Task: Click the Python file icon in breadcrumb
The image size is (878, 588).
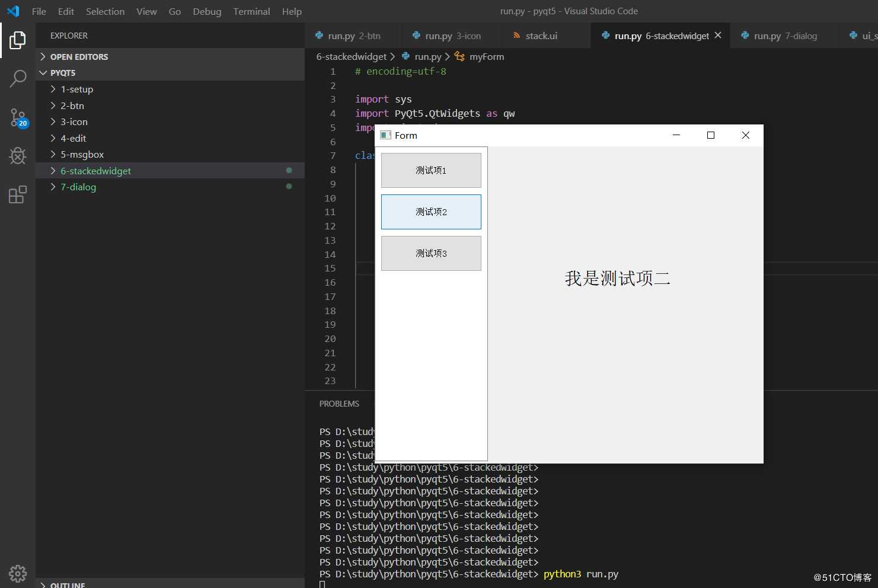Action: pos(406,56)
